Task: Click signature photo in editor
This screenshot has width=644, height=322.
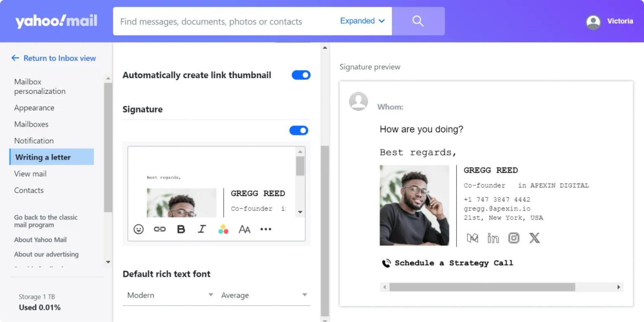Action: (182, 203)
